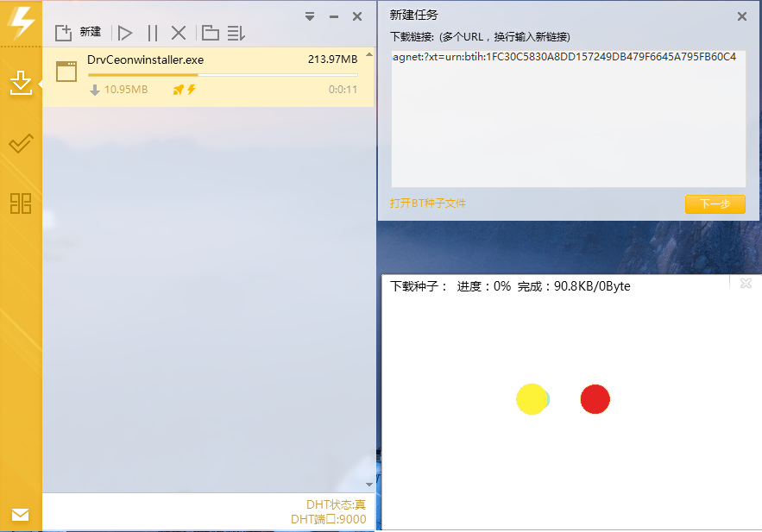Click into the download link text box
The image size is (762, 532).
[567, 121]
